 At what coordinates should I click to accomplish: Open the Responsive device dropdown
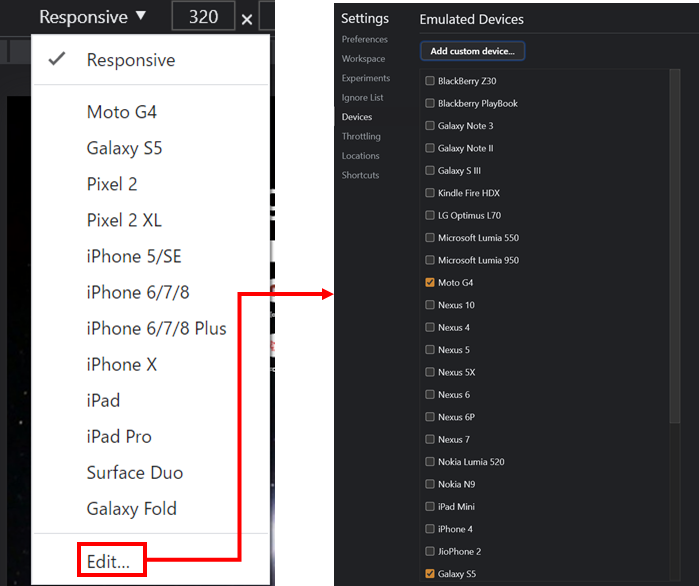92,17
